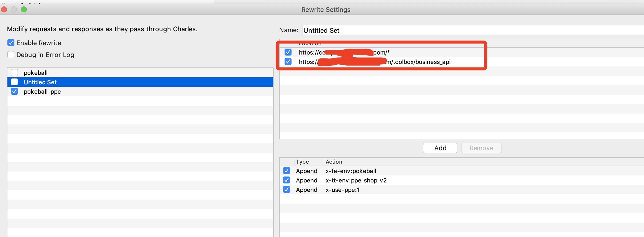Click the Name input field
The image size is (644, 237).
point(470,30)
